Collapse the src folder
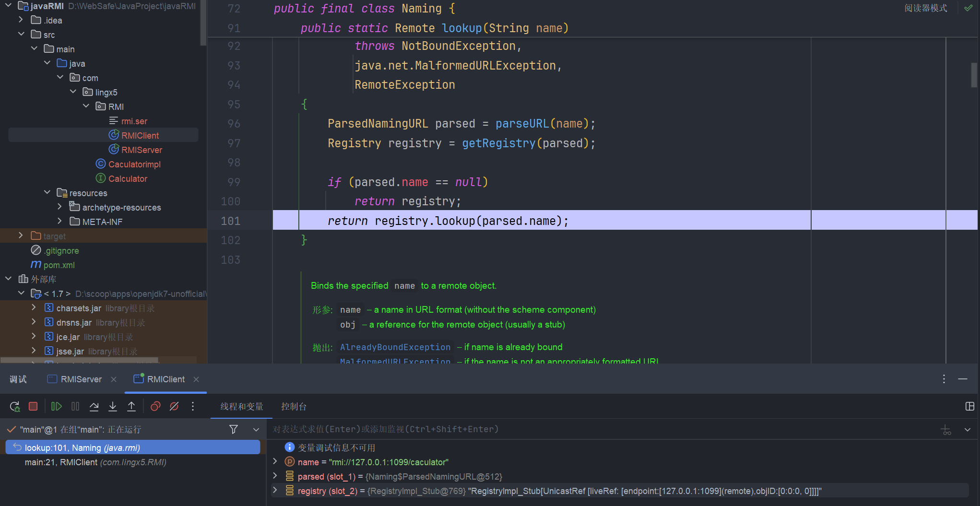The image size is (980, 506). (x=21, y=34)
